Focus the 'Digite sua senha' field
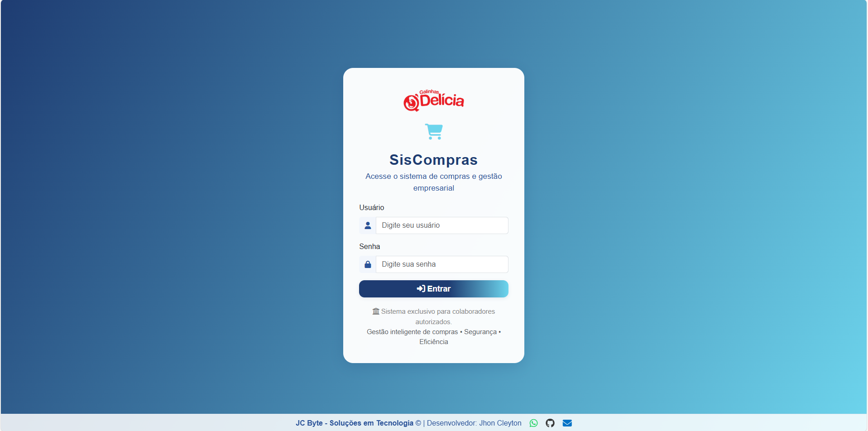The height and width of the screenshot is (431, 868). point(441,264)
